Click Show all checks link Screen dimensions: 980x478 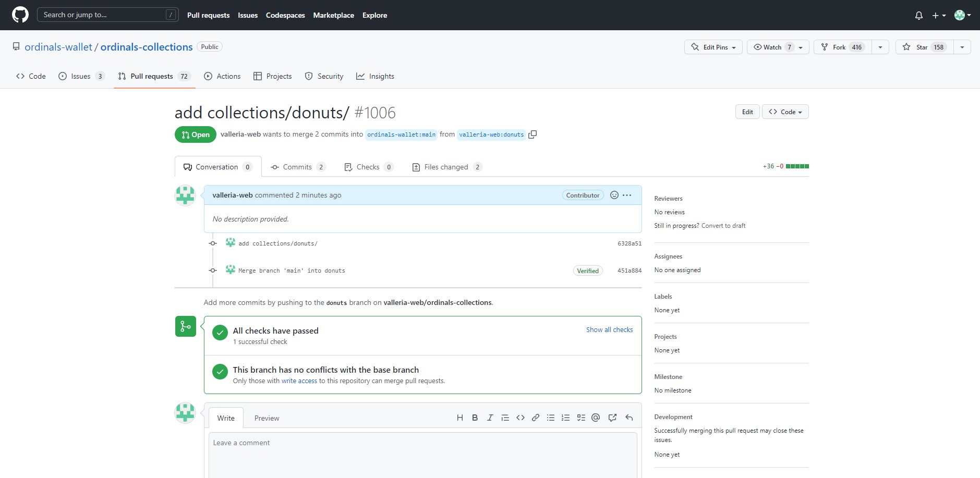click(x=609, y=330)
